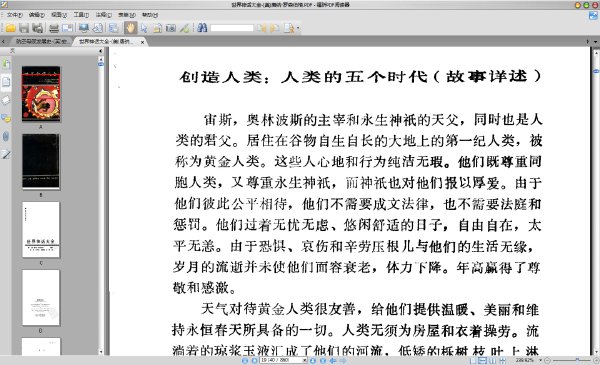Click the rotate page toolbar icon
Image resolution: width=600 pixels, height=365 pixels.
[97, 28]
